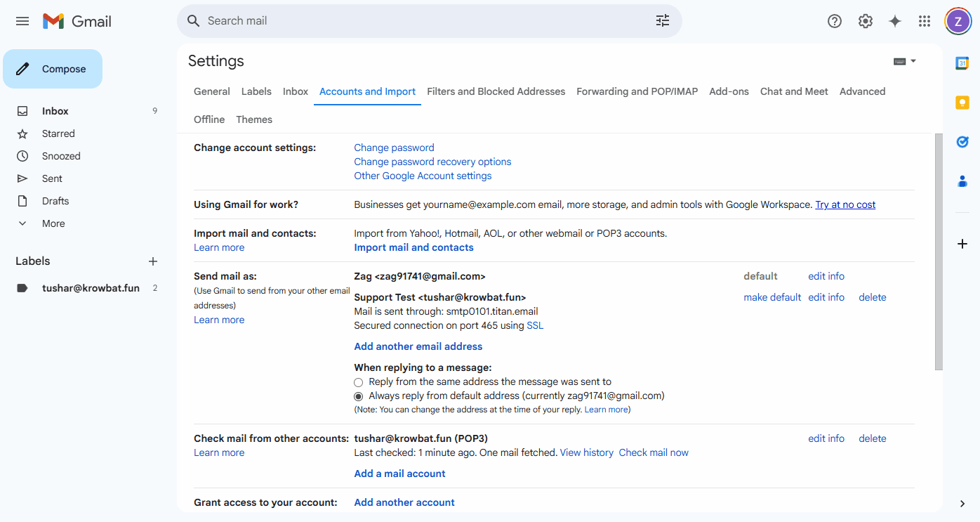Switch to the Themes tab
Screen dimensions: 980x522
[x=254, y=119]
